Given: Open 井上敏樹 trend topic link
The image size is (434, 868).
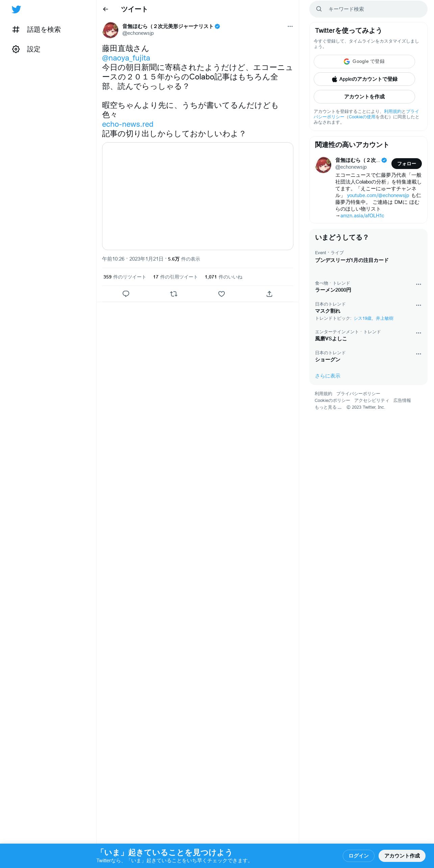Looking at the screenshot, I should click(x=384, y=318).
